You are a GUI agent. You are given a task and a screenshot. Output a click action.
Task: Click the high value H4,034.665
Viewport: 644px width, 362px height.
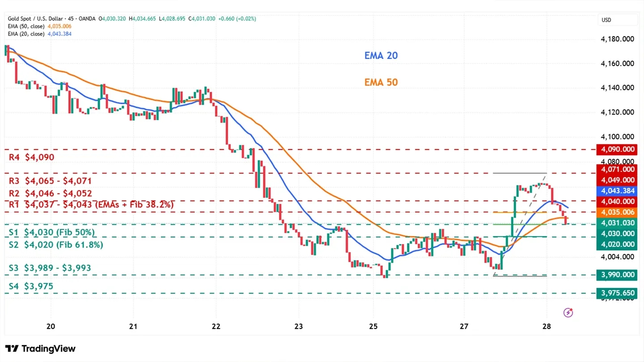pos(142,19)
